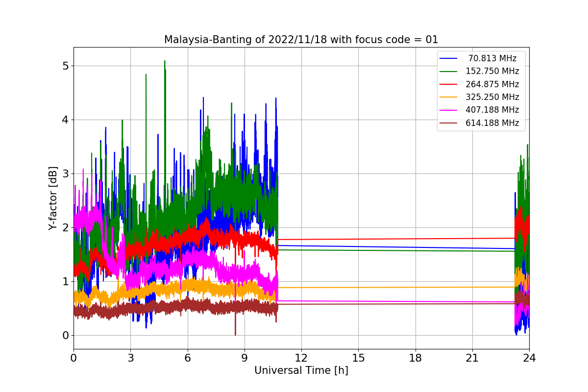Click the magenta line sample in the legend
588x392 pixels.
point(449,110)
